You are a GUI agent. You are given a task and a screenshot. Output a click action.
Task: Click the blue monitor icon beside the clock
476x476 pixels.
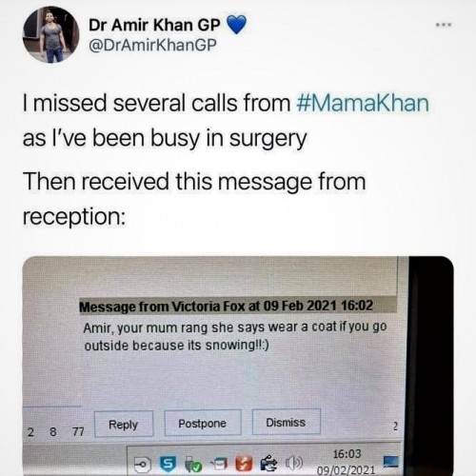(x=390, y=461)
